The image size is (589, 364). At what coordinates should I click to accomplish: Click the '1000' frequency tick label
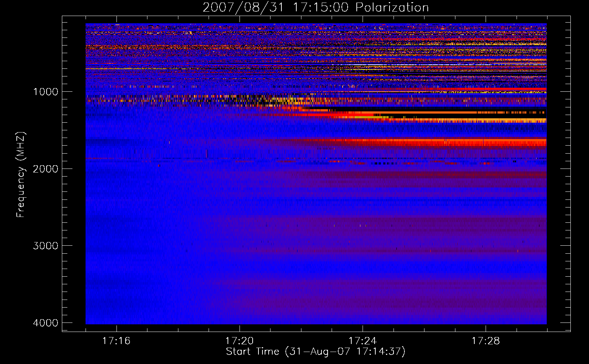click(46, 91)
